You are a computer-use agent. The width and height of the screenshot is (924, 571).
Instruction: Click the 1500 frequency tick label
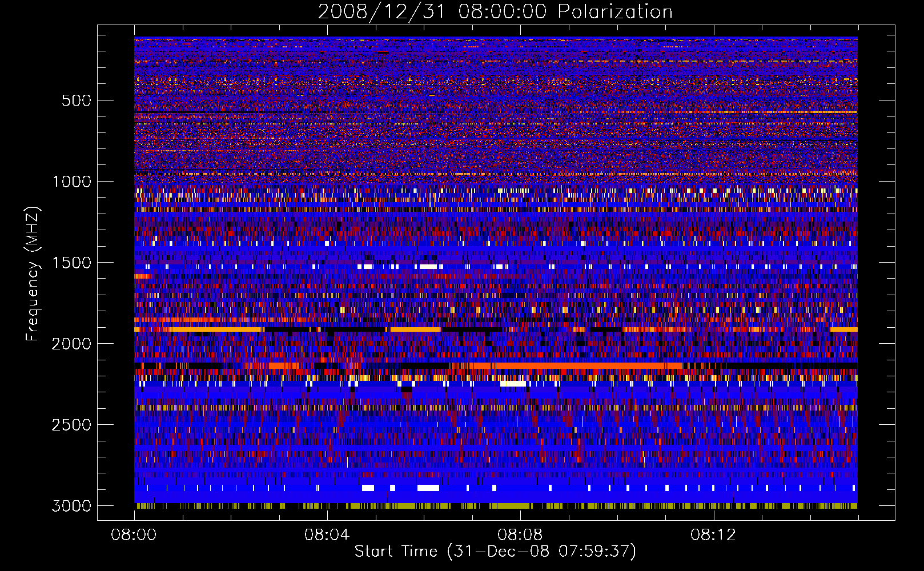(72, 263)
